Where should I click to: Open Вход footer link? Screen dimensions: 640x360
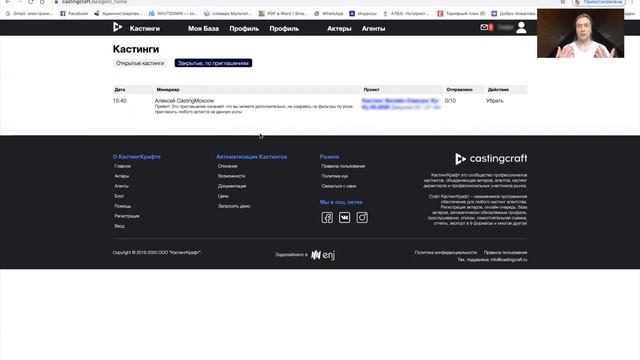point(119,226)
